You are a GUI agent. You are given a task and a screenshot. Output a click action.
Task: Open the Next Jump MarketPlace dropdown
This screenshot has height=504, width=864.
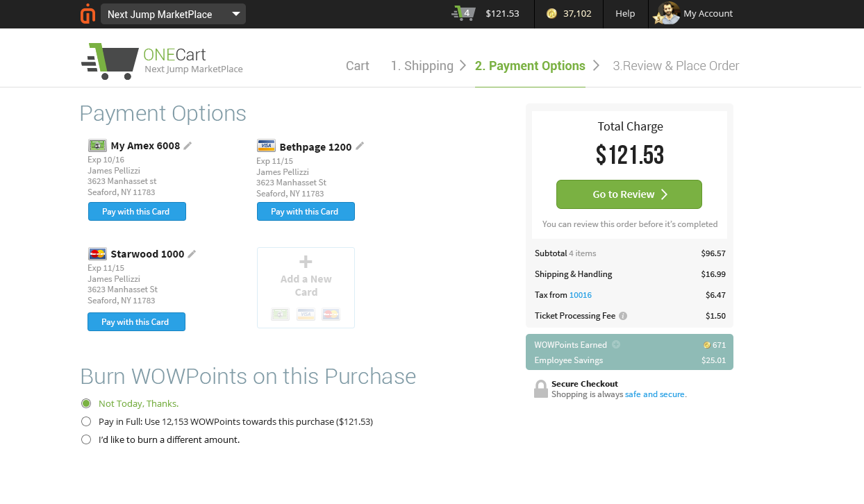pyautogui.click(x=173, y=14)
